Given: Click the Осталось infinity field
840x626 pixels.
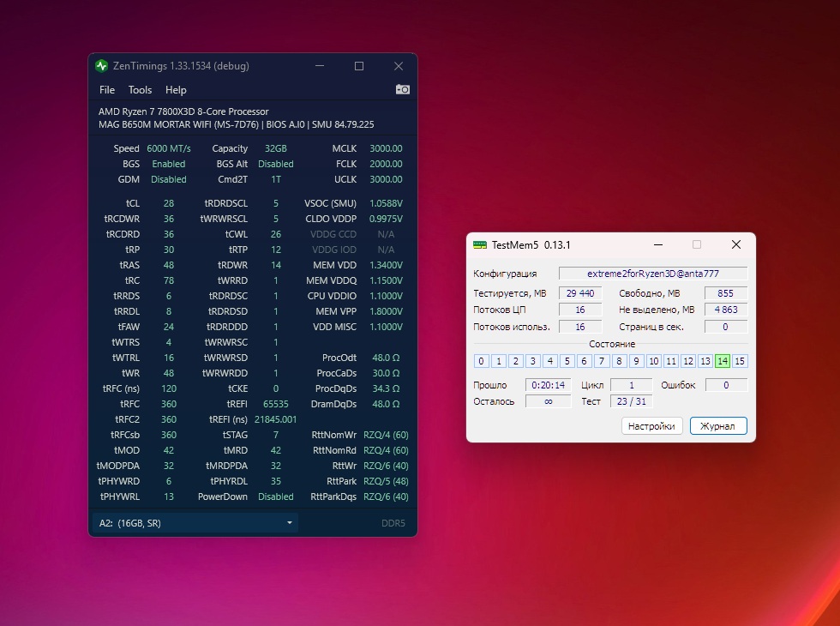Looking at the screenshot, I should [x=548, y=401].
